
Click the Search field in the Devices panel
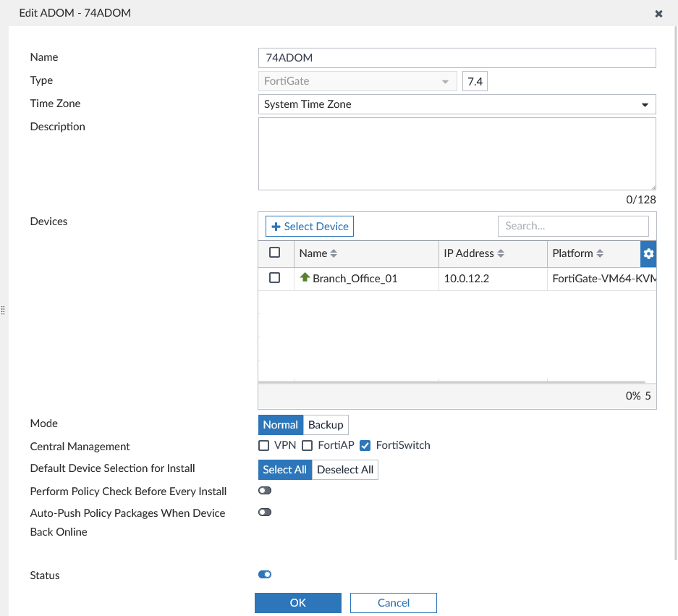[x=573, y=226]
